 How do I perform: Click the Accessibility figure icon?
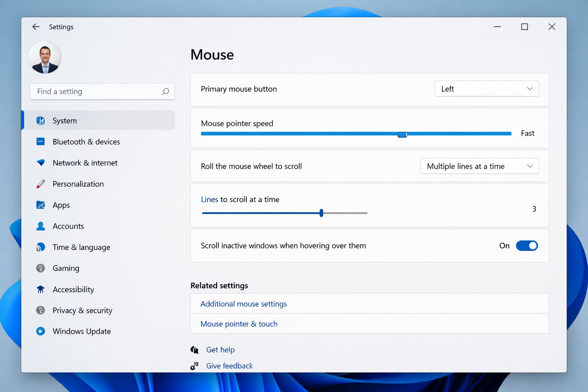point(41,289)
